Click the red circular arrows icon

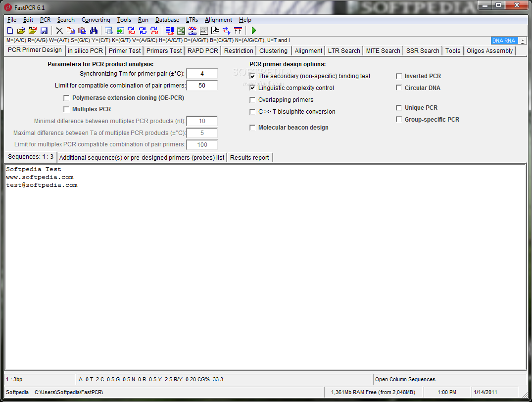154,31
